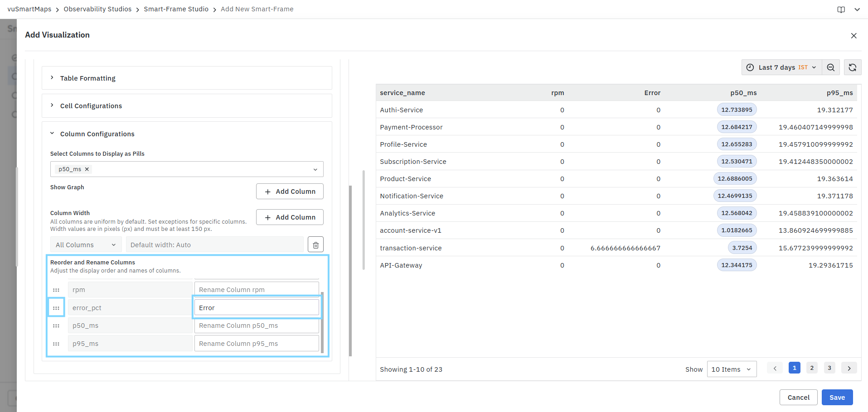Click the 6.666666666666667 error value
Viewport: 868px width, 412px height.
tap(626, 248)
